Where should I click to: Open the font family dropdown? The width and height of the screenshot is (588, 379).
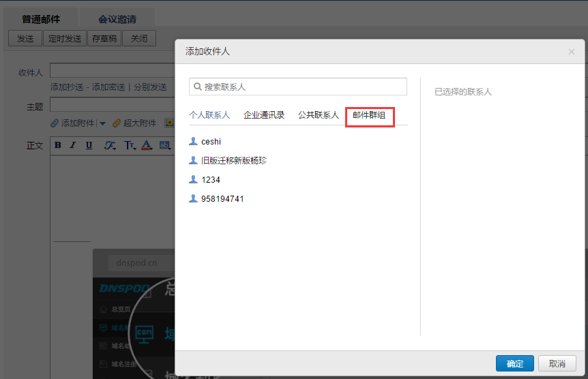point(110,145)
